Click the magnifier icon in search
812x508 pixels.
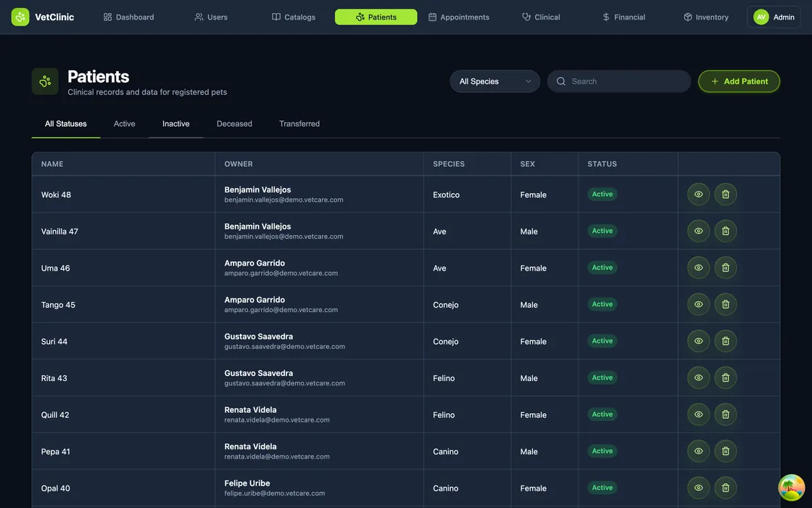[x=561, y=81]
